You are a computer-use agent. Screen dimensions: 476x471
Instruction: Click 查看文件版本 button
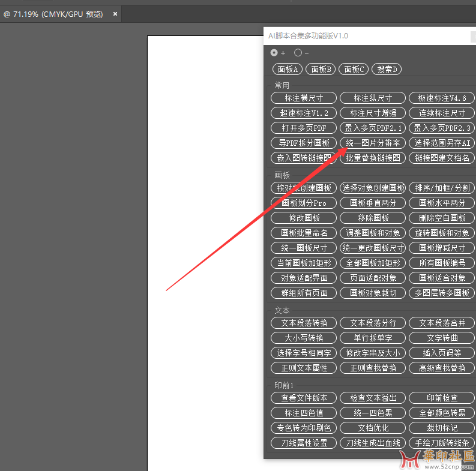tap(304, 398)
